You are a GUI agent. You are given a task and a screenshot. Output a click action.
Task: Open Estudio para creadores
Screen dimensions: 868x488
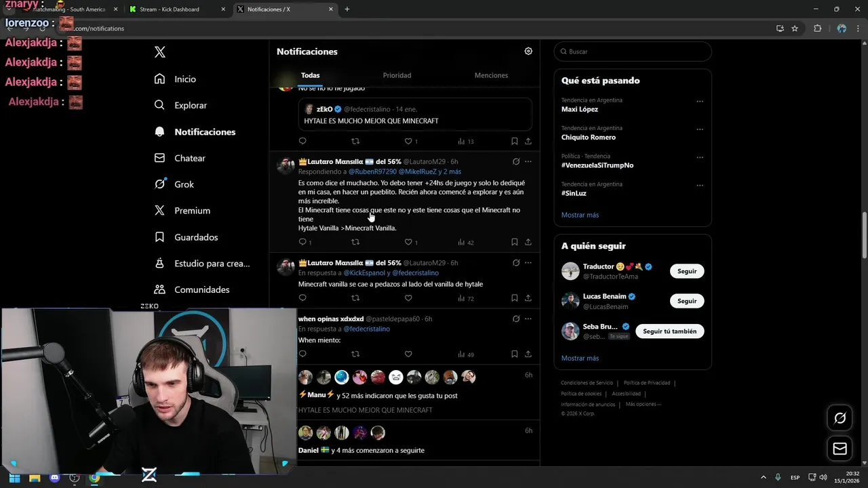pyautogui.click(x=201, y=263)
